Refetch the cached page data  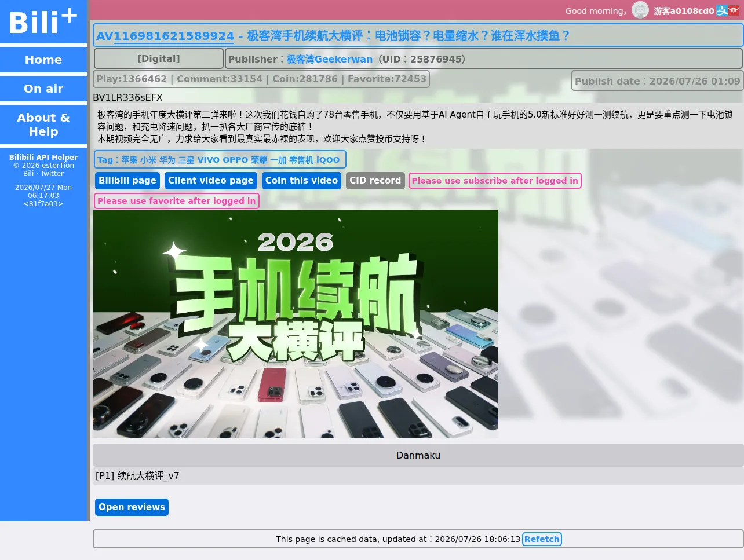pyautogui.click(x=542, y=539)
